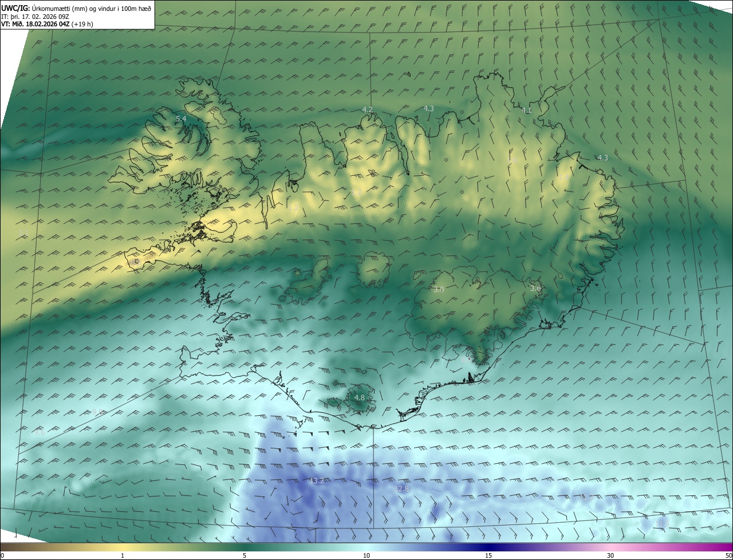
Task: Click the valid time line "VT: Mið. 18.02.2026 04Z (+19 h)"
Action: [47, 24]
